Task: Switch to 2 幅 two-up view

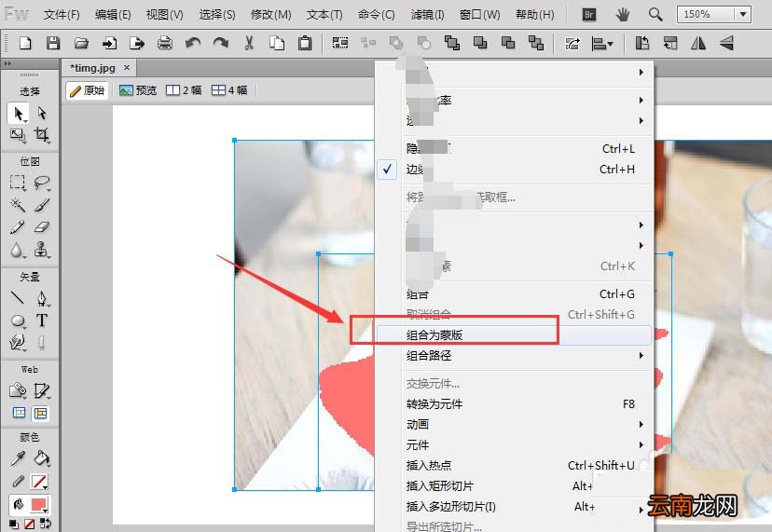Action: pyautogui.click(x=184, y=90)
